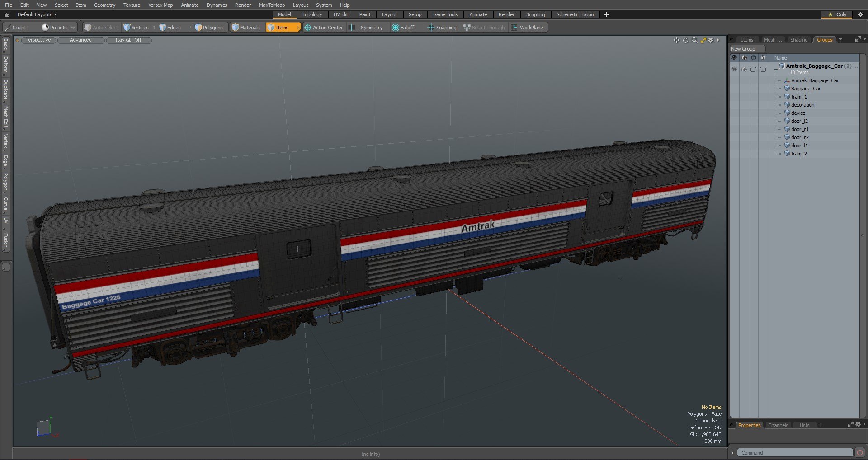The width and height of the screenshot is (868, 460).
Task: Click in the Command input field
Action: click(x=795, y=452)
